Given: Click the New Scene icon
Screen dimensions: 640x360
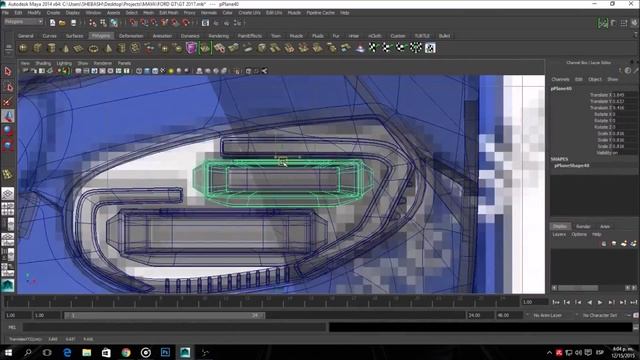Looking at the screenshot, I should (52, 23).
